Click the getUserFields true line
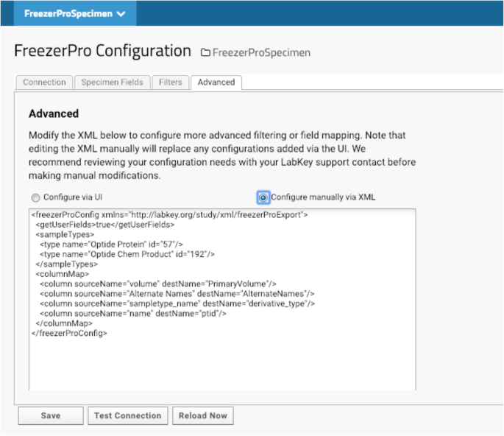Screen dimensions: 504x436 [x=105, y=225]
